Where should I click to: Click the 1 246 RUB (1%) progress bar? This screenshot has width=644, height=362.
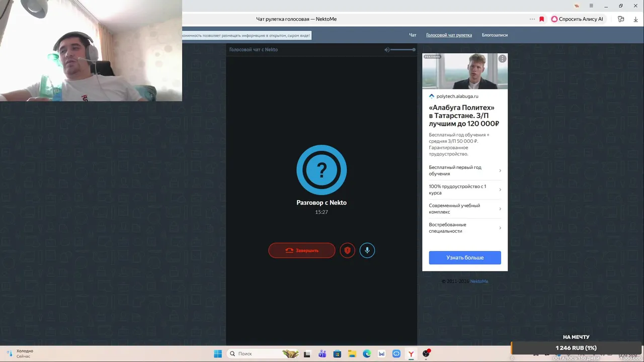(x=577, y=348)
